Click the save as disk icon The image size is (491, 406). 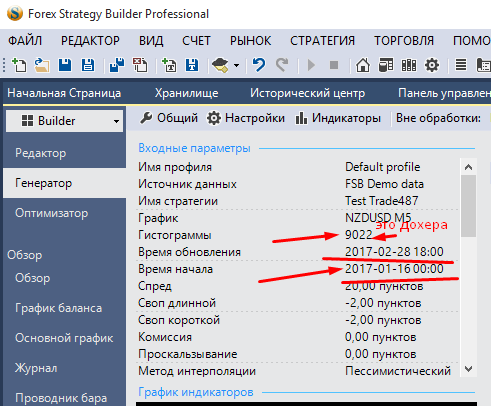[x=88, y=65]
